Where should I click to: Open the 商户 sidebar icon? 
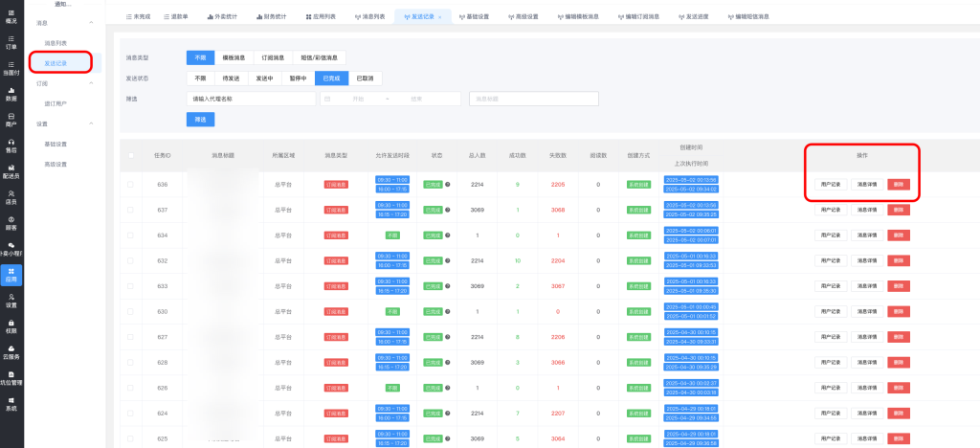click(x=11, y=119)
